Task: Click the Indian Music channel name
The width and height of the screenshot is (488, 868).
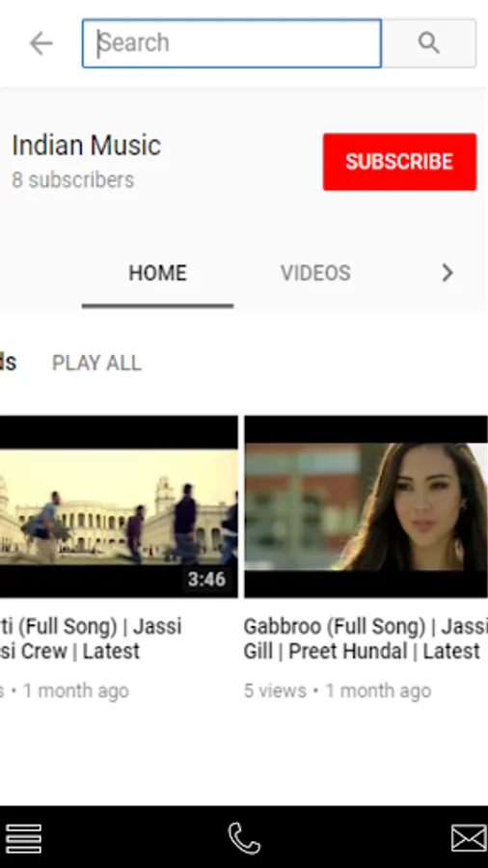Action: [x=86, y=146]
